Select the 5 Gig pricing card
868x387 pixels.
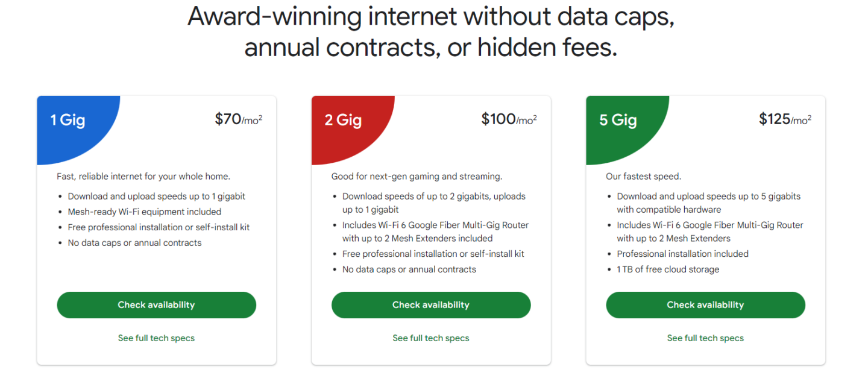coord(705,229)
